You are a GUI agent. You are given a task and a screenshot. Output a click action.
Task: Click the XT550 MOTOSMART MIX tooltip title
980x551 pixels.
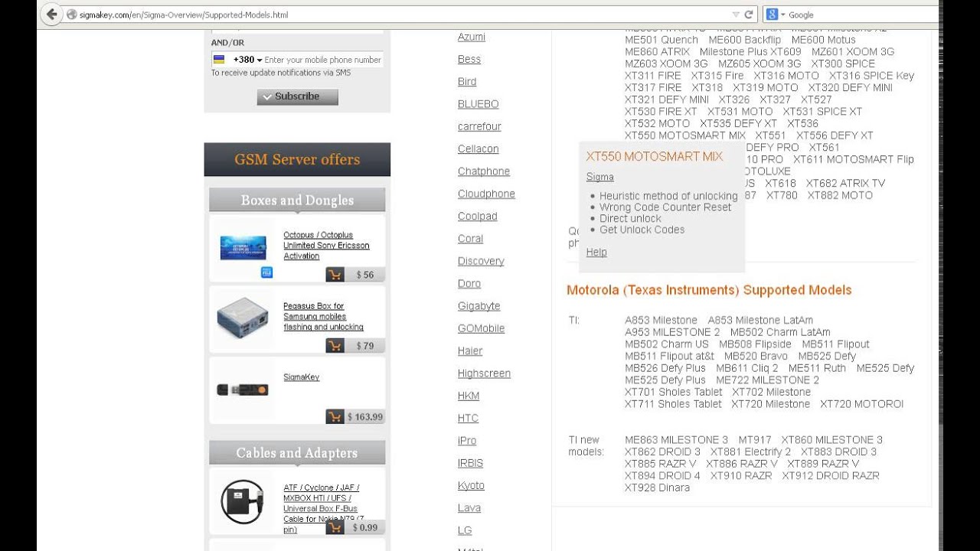pyautogui.click(x=655, y=156)
